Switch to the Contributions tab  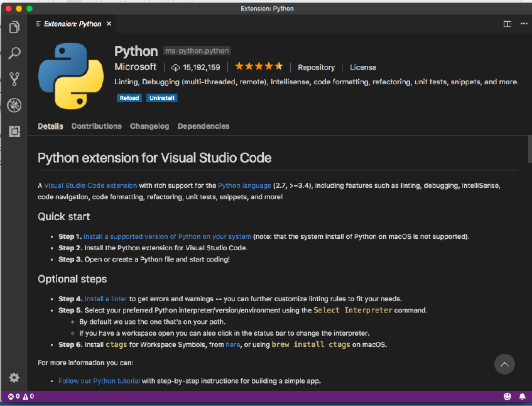tap(96, 126)
